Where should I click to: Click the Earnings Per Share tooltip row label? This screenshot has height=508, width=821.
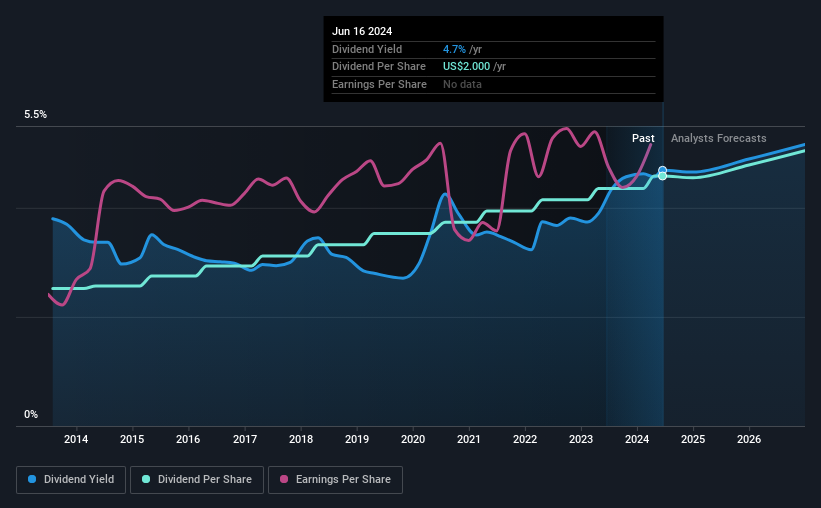coord(379,84)
